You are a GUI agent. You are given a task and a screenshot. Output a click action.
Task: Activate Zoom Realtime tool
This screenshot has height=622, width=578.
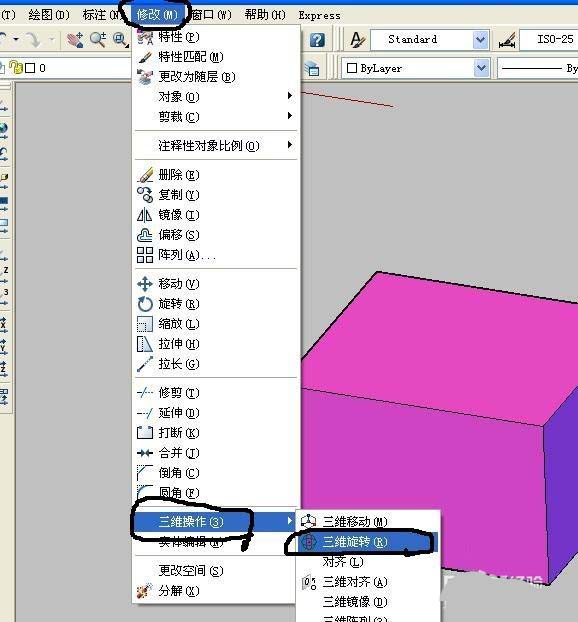coord(98,40)
